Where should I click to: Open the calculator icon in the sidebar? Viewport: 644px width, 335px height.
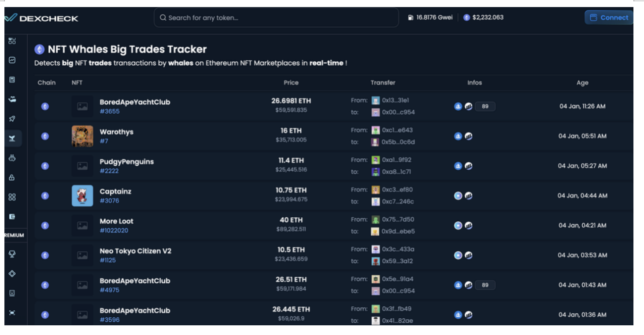coord(12,80)
